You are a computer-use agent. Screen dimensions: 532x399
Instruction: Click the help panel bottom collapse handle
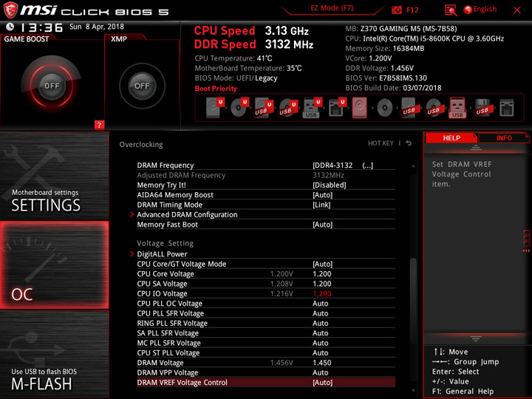[x=476, y=338]
